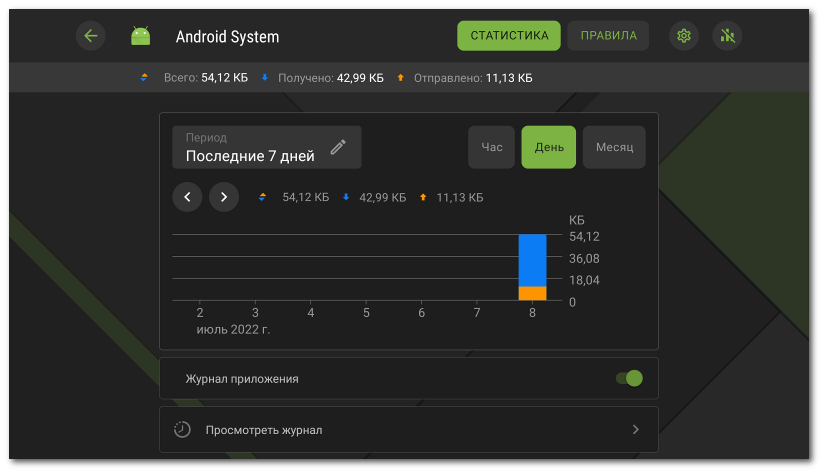Select the День interval option
This screenshot has width=824, height=474.
(x=549, y=147)
